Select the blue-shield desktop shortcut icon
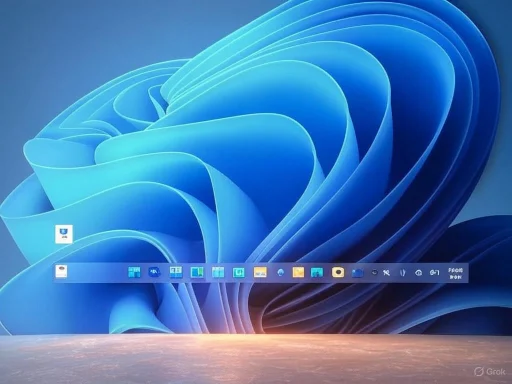512x384 pixels. click(x=64, y=234)
